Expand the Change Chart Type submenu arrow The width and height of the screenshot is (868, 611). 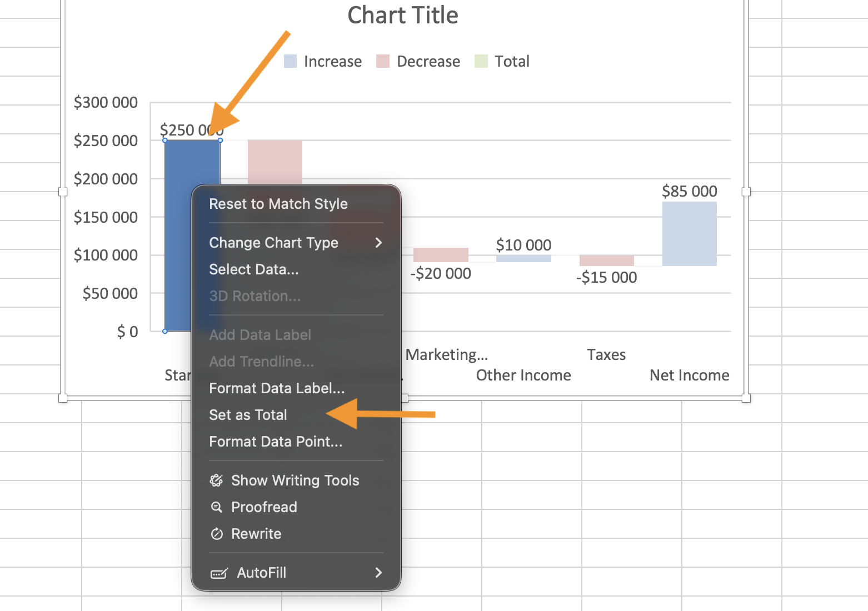click(378, 243)
